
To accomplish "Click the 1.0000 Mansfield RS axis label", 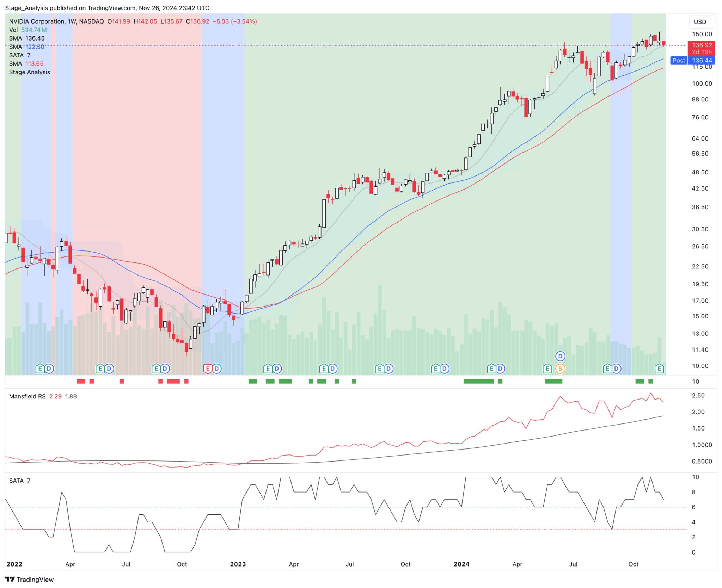I will 702,445.
